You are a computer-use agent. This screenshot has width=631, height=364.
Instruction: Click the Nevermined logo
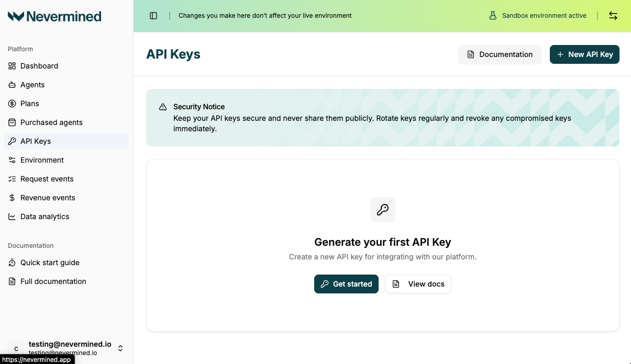(x=54, y=16)
